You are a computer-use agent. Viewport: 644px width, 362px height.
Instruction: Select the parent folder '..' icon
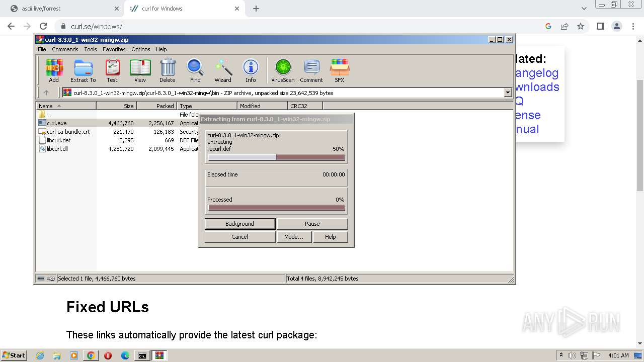(x=42, y=115)
